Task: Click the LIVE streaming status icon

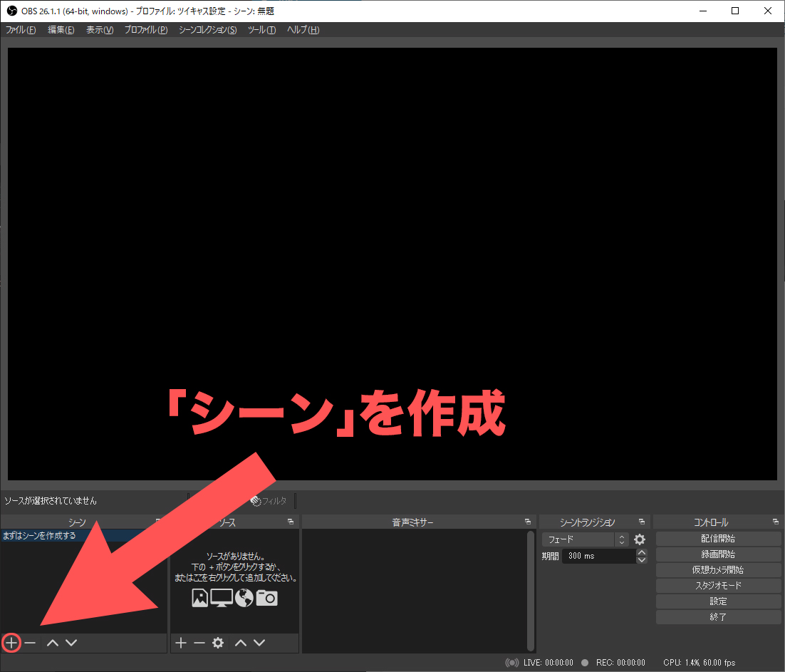Action: pyautogui.click(x=511, y=663)
